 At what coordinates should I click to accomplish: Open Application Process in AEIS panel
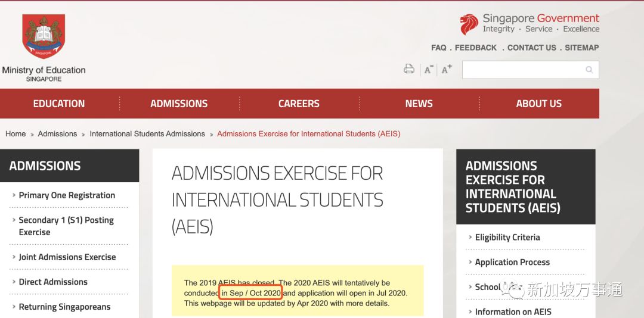pos(512,262)
